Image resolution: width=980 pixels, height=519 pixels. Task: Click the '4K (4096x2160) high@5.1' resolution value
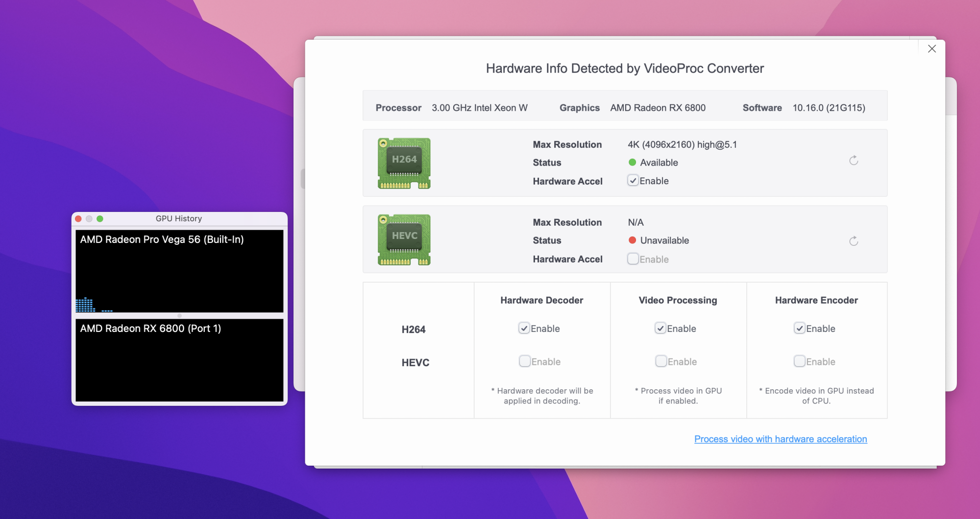[683, 144]
